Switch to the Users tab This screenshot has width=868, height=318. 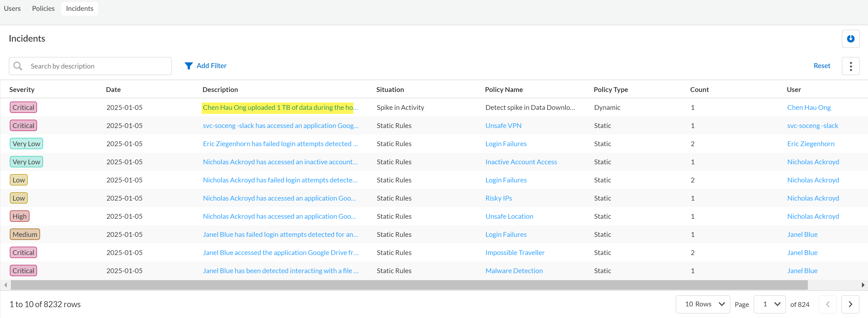pyautogui.click(x=12, y=8)
